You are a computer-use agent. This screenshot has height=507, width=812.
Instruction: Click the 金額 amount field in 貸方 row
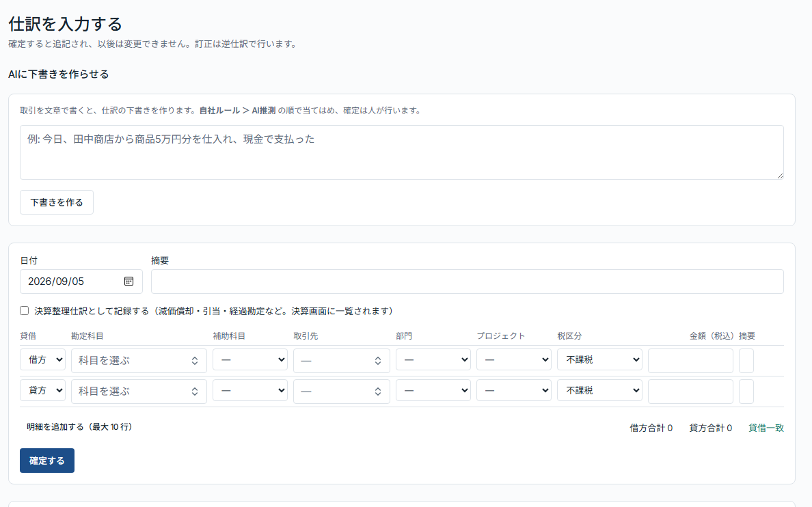pyautogui.click(x=690, y=391)
